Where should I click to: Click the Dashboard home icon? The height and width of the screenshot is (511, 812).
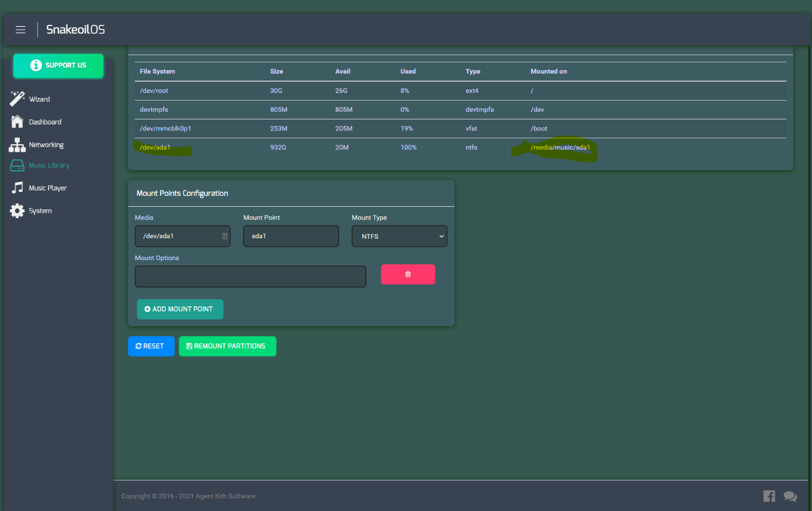click(x=17, y=122)
